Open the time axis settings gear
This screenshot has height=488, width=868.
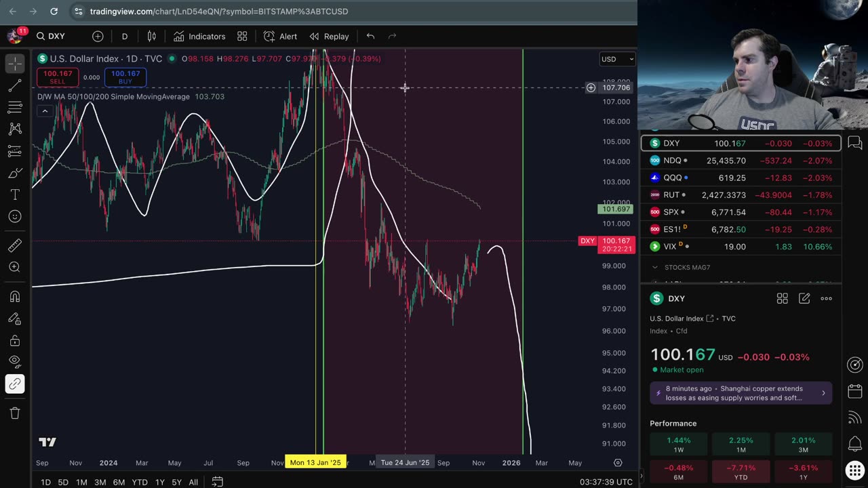[618, 463]
